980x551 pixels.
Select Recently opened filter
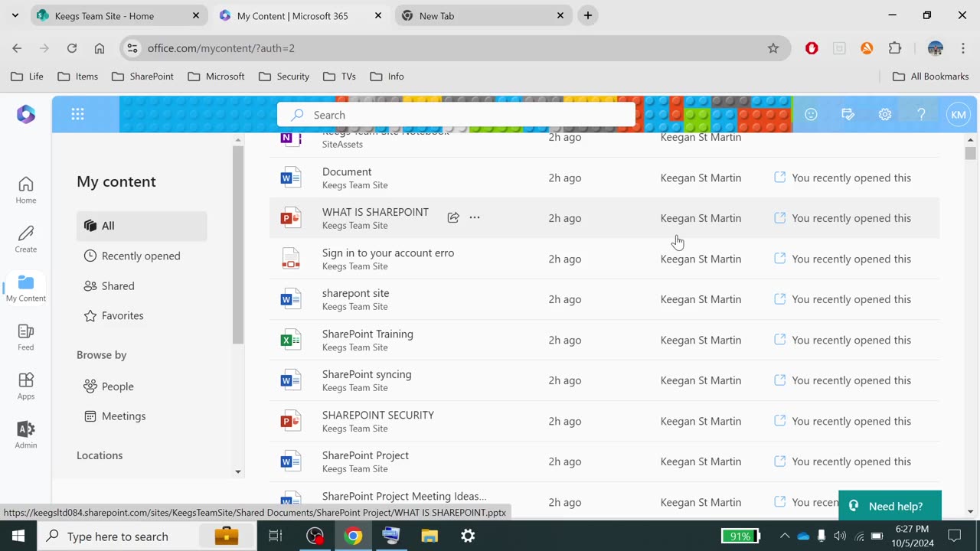[x=142, y=256]
